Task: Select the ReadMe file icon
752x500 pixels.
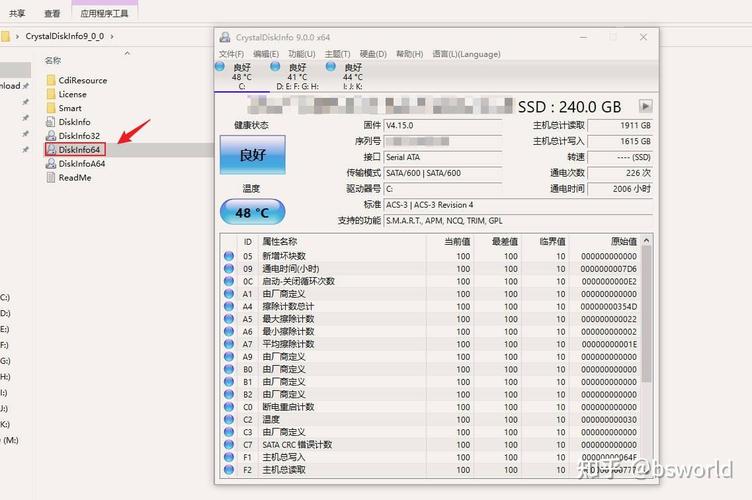Action: [x=51, y=177]
